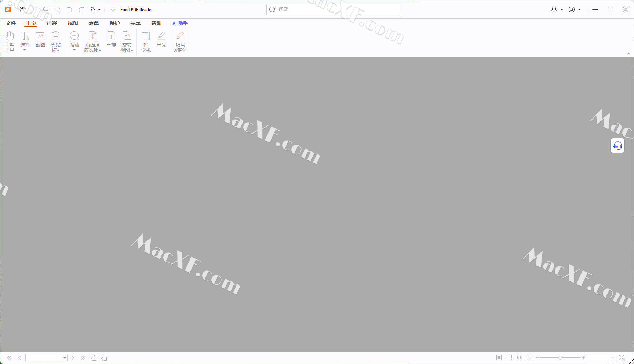Switch to continuous page view
The image size is (634, 364).
point(509,358)
